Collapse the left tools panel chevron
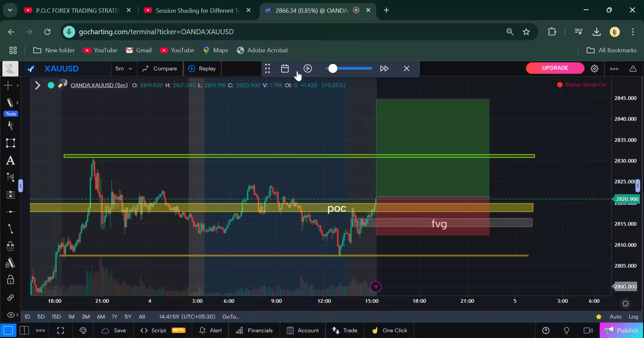The width and height of the screenshot is (644, 338). [x=21, y=185]
